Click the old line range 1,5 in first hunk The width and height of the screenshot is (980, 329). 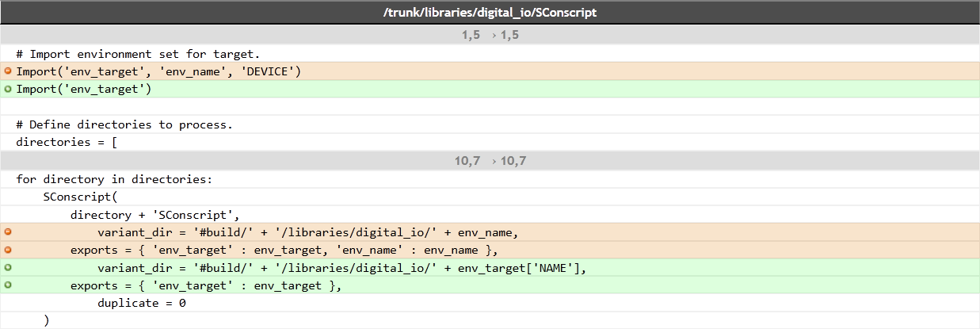click(x=471, y=35)
